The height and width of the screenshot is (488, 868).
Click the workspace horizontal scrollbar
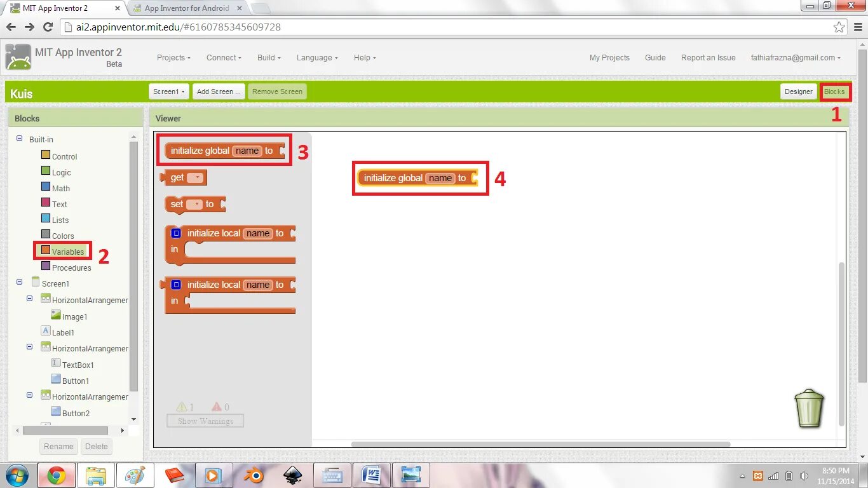(541, 444)
